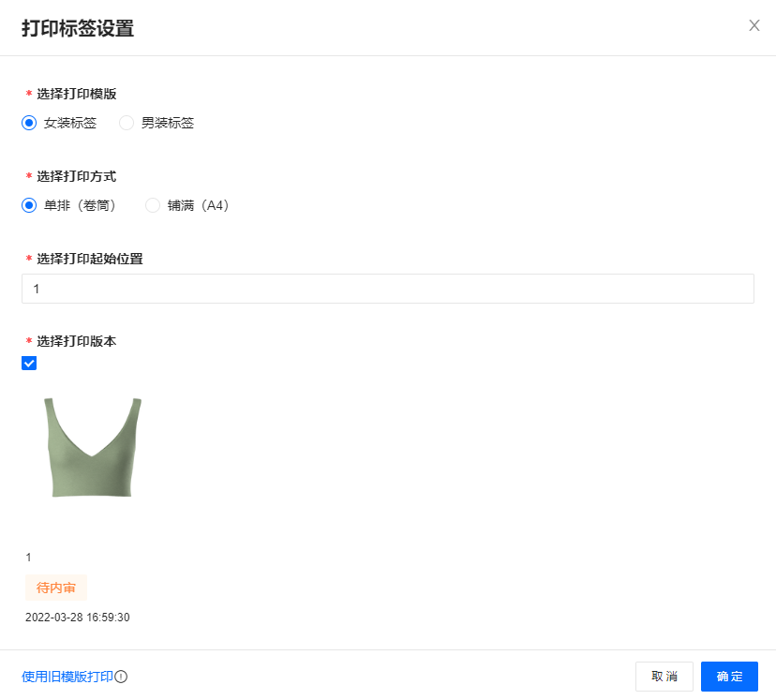Screen dimensions: 776x700
Task: Open the 使用旧模版打印 link
Action: tap(67, 677)
